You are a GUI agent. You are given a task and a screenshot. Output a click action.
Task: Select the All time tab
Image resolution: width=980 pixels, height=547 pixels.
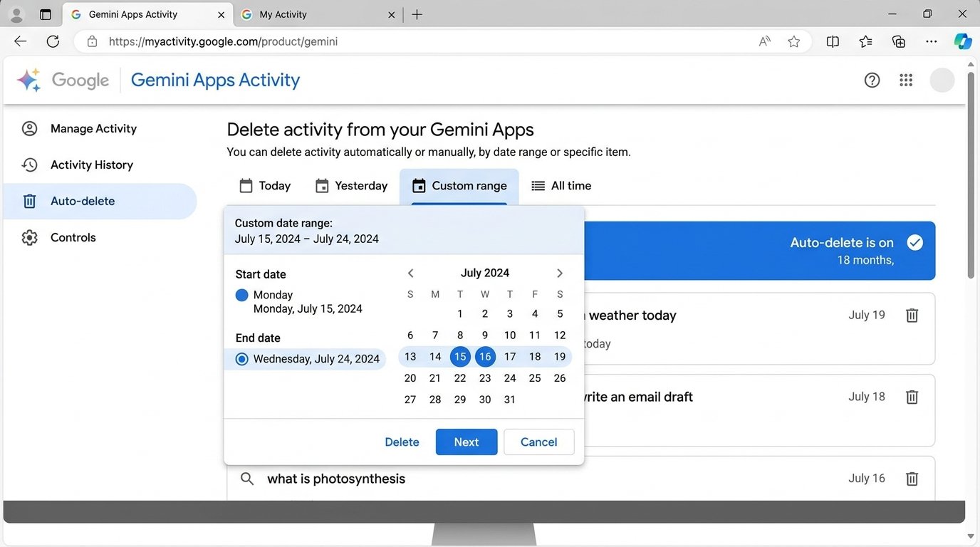(x=561, y=186)
